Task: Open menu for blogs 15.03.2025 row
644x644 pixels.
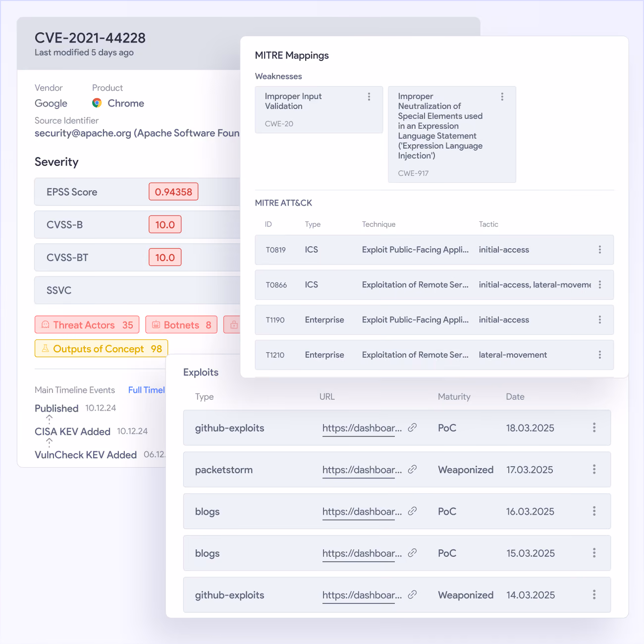Action: [594, 553]
